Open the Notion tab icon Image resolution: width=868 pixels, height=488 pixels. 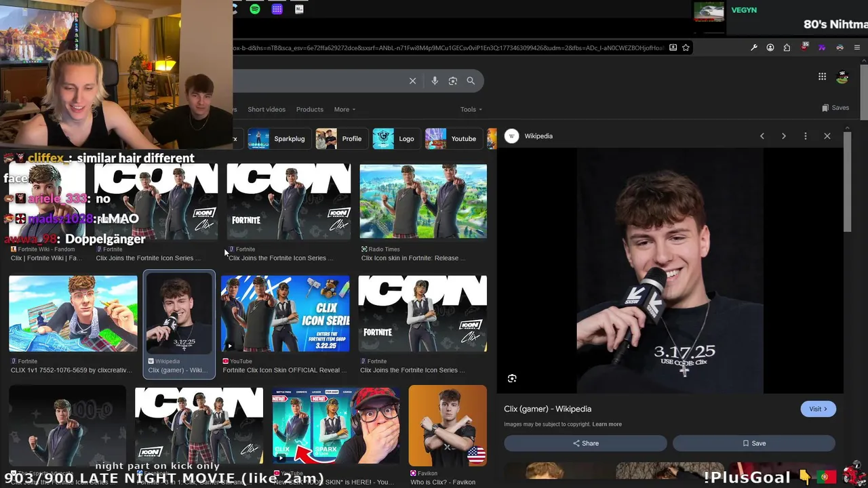(x=299, y=9)
